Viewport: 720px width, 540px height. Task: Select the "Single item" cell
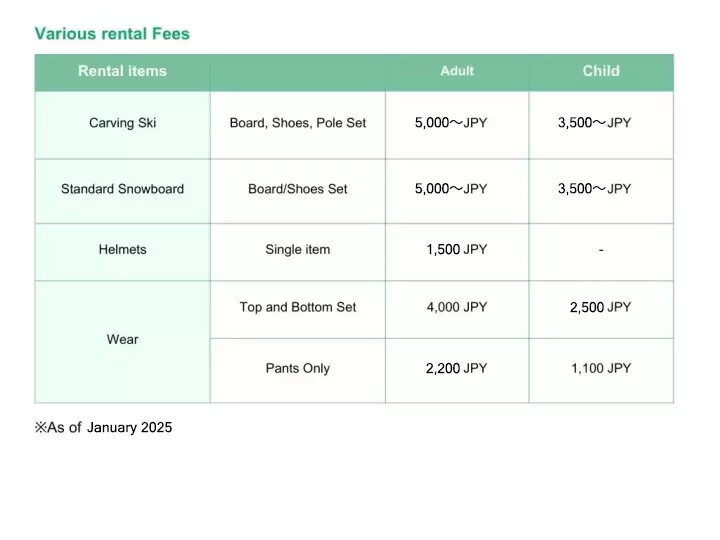[298, 250]
